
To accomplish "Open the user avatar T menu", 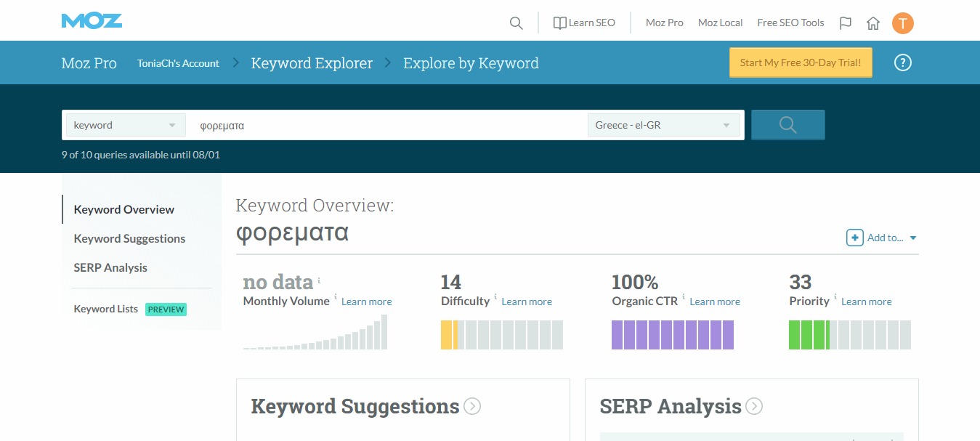I will pyautogui.click(x=902, y=23).
